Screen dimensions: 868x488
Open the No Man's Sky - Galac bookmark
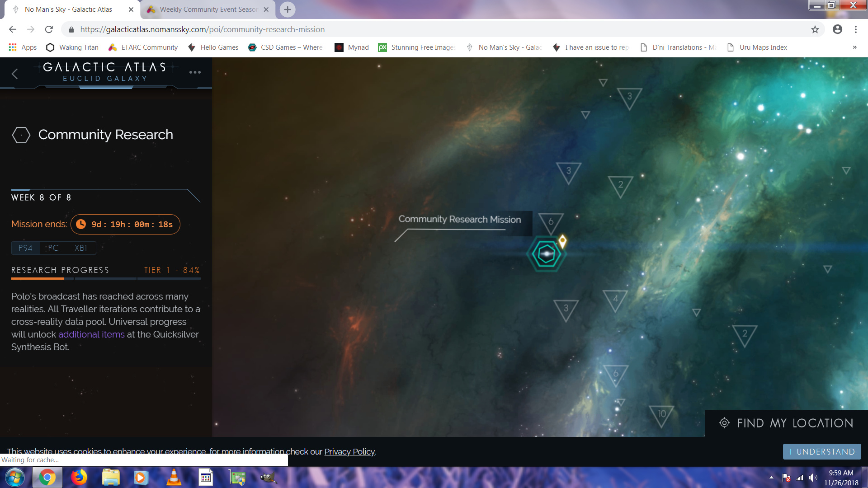pos(504,47)
